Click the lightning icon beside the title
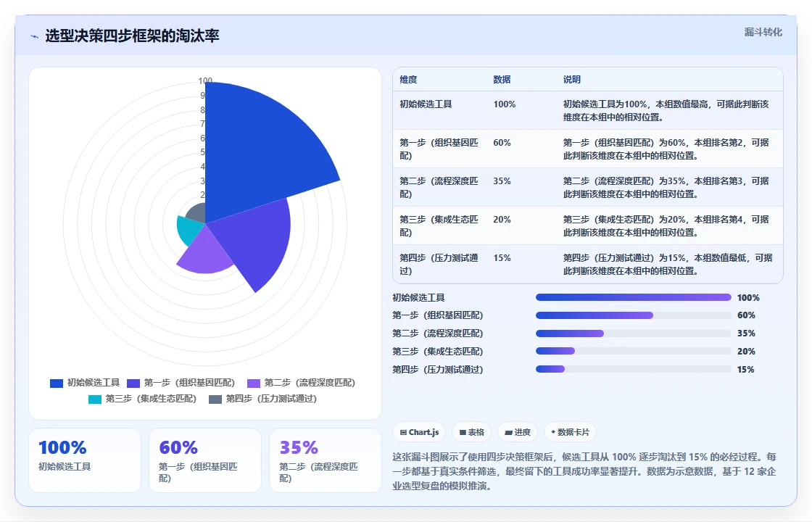 tap(35, 36)
